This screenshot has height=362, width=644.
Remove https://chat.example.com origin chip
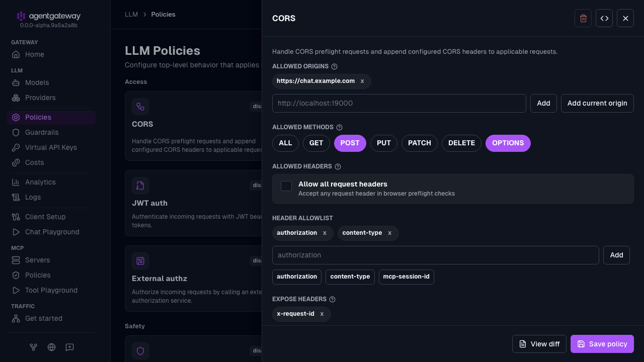pyautogui.click(x=362, y=81)
